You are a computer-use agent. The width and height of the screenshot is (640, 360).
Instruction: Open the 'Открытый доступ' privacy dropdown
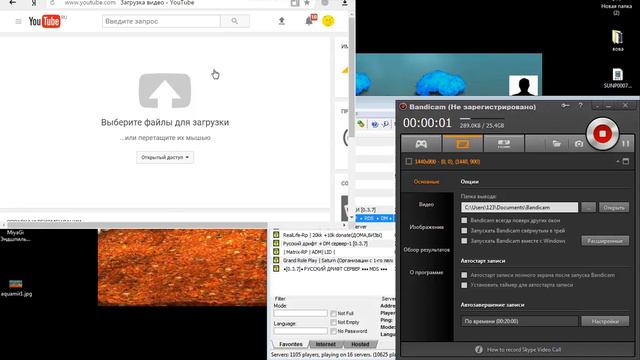pyautogui.click(x=165, y=157)
